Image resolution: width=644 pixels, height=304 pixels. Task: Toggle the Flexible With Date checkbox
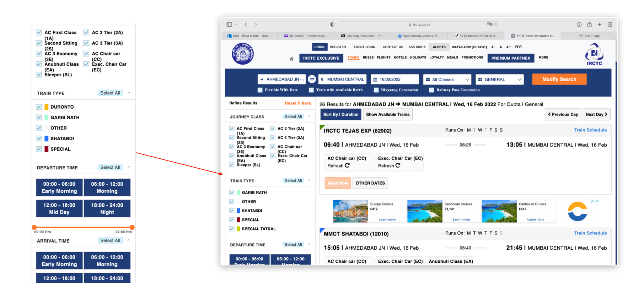click(260, 90)
